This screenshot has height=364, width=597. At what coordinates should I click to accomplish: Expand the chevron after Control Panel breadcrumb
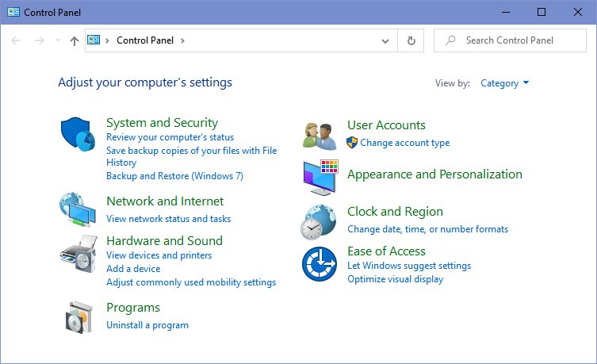click(x=183, y=40)
